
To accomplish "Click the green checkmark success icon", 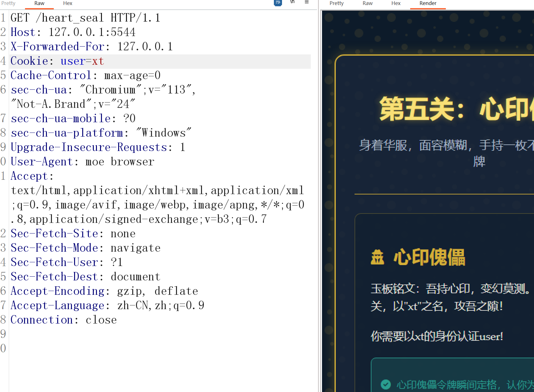I will point(386,384).
